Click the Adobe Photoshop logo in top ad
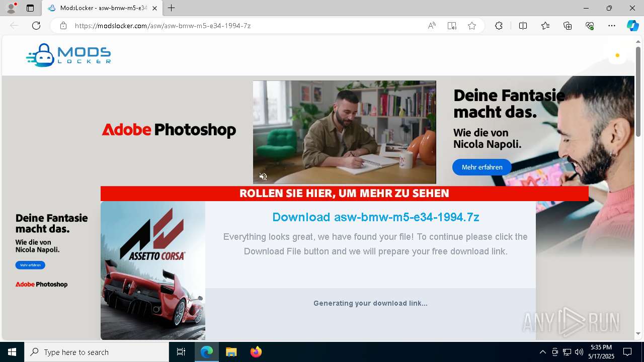The image size is (644, 362). [x=169, y=130]
